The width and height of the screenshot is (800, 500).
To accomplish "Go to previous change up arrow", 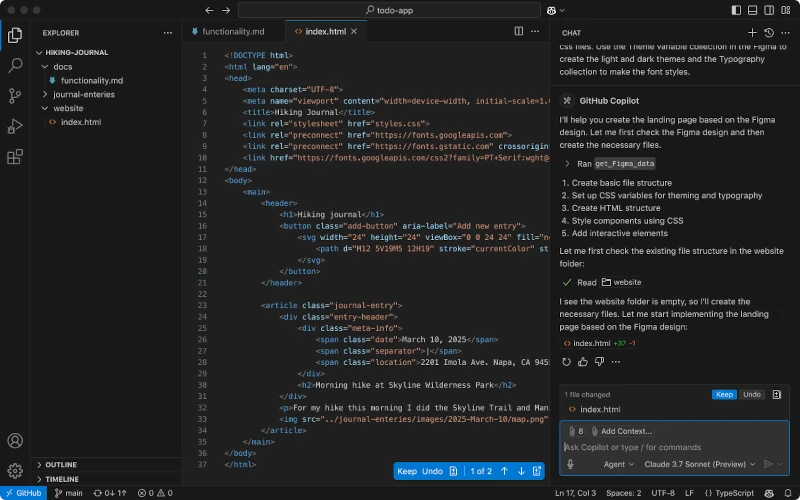I will pos(504,471).
